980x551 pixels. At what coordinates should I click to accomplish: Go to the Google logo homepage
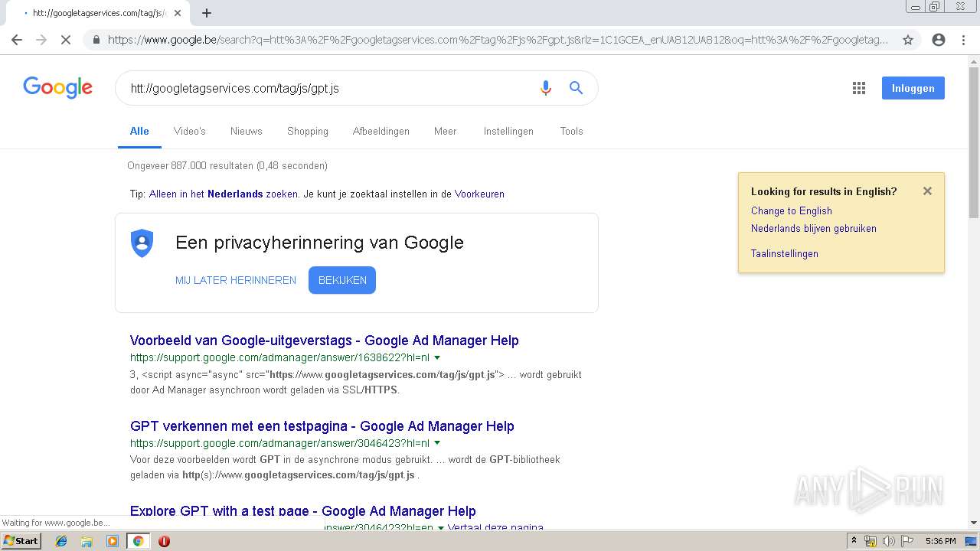58,87
